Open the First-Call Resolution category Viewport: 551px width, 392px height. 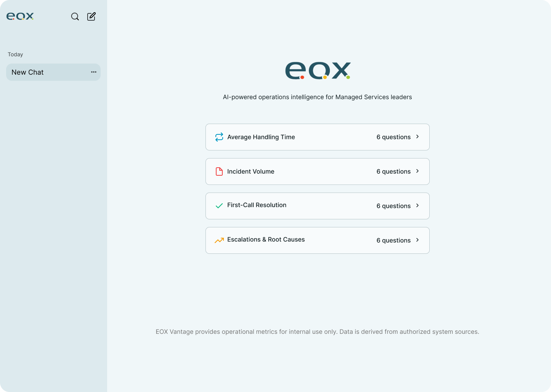point(318,206)
